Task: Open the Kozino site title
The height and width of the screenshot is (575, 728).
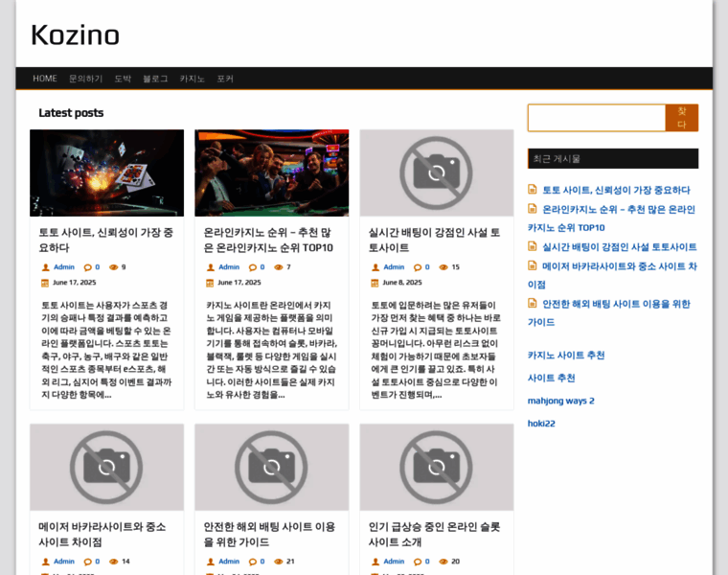Action: coord(76,35)
